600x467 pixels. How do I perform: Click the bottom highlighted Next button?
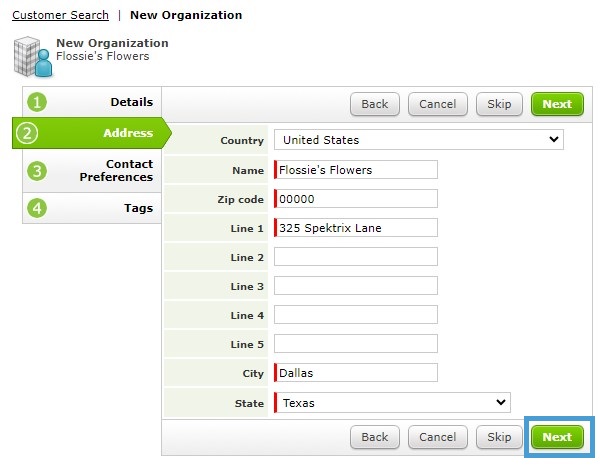557,437
